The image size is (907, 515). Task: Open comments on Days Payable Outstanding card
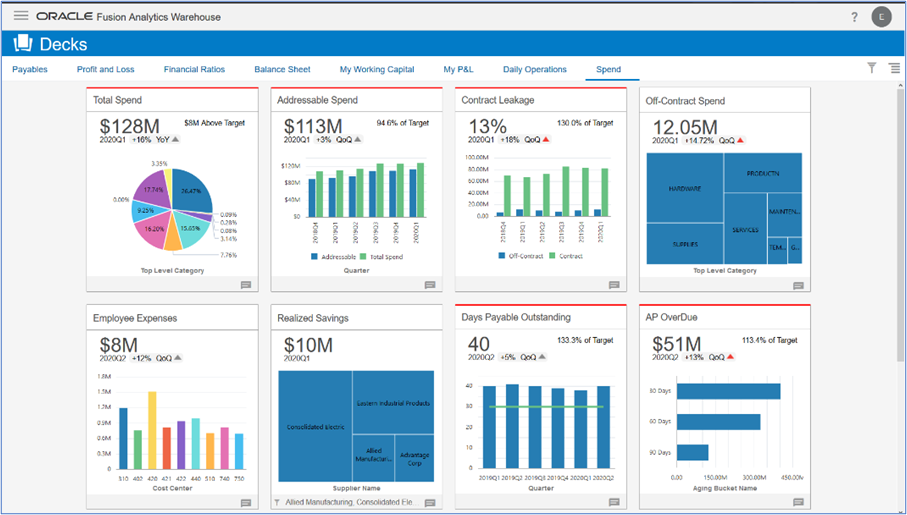pos(614,502)
